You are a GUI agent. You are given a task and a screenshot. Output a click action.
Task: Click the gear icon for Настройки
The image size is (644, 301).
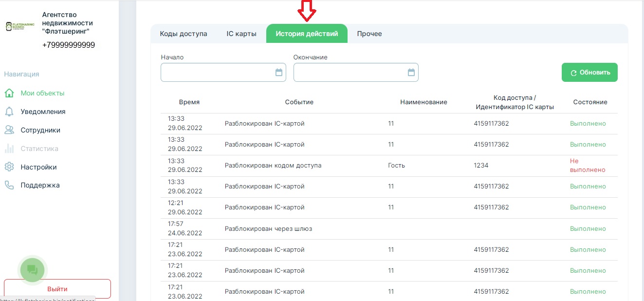coord(9,167)
